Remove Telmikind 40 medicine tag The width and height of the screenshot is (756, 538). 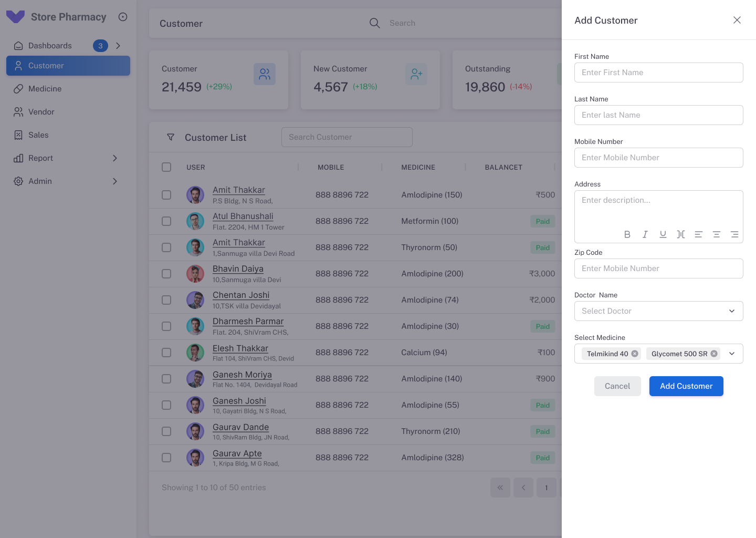tap(635, 354)
